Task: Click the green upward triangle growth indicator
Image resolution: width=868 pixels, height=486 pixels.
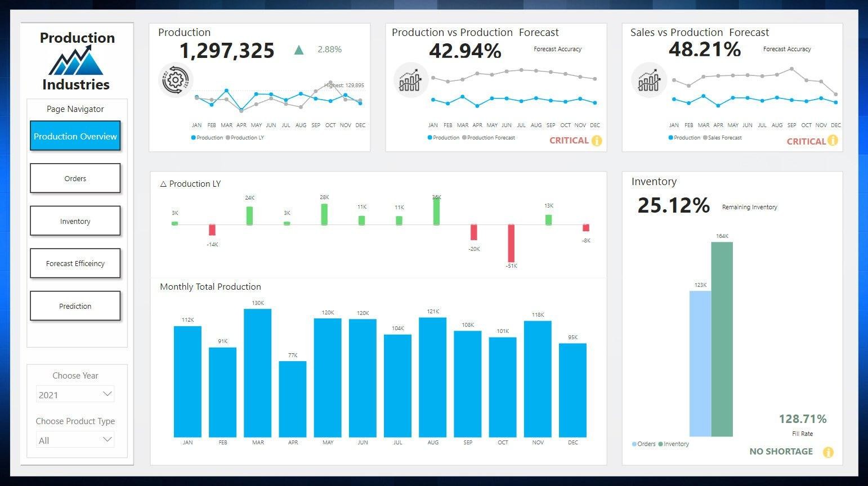Action: 299,50
